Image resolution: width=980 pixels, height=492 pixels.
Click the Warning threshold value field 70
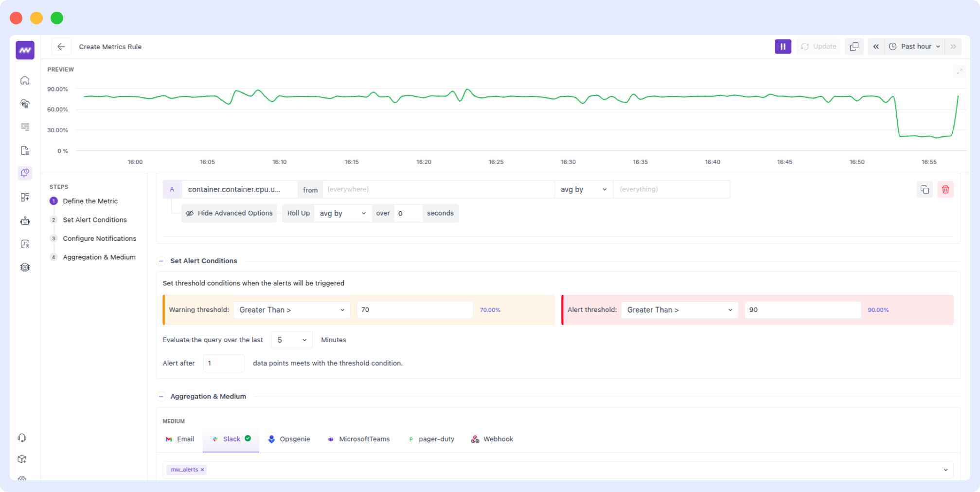pyautogui.click(x=415, y=310)
